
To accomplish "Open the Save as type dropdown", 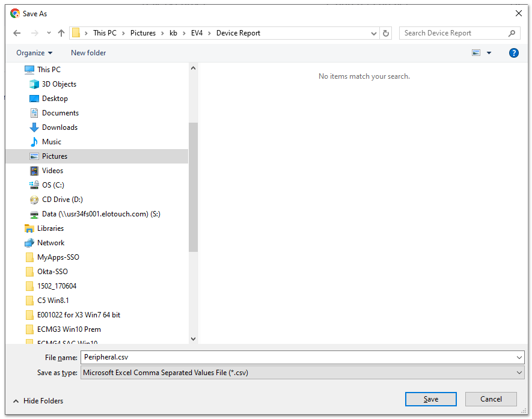I will click(302, 373).
